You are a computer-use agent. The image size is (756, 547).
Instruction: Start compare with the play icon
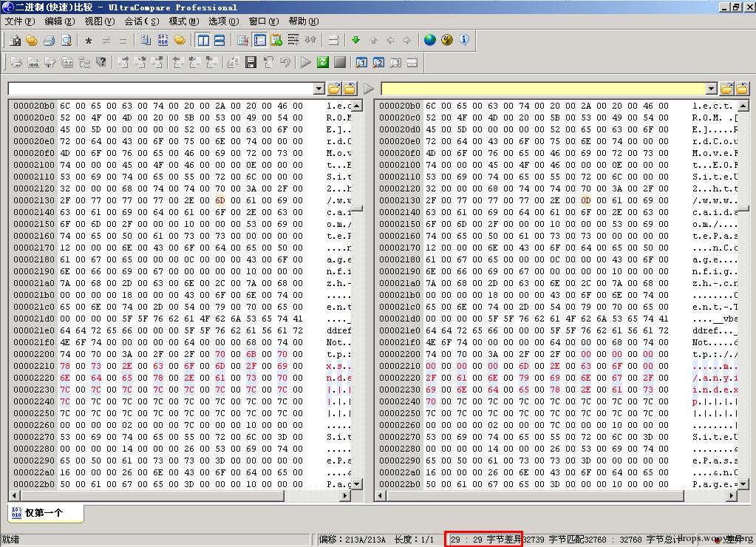point(306,62)
